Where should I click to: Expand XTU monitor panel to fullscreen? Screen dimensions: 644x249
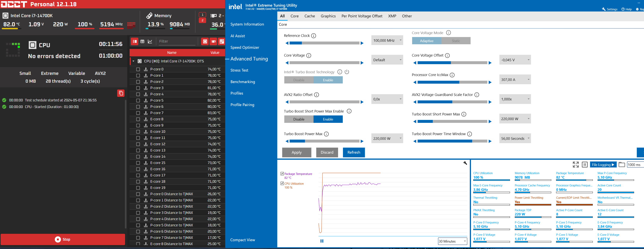[575, 165]
